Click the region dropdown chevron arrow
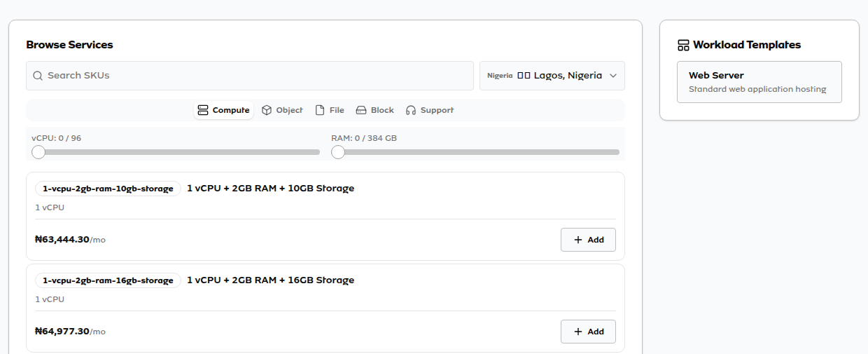The image size is (868, 354). click(613, 76)
